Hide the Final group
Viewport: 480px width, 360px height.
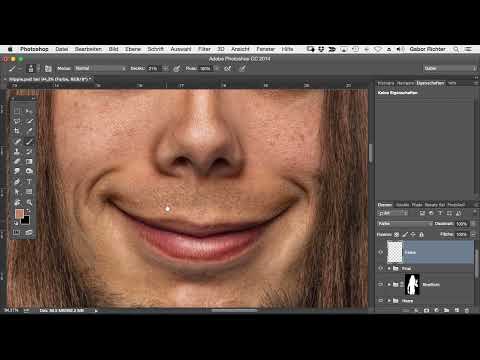(381, 268)
